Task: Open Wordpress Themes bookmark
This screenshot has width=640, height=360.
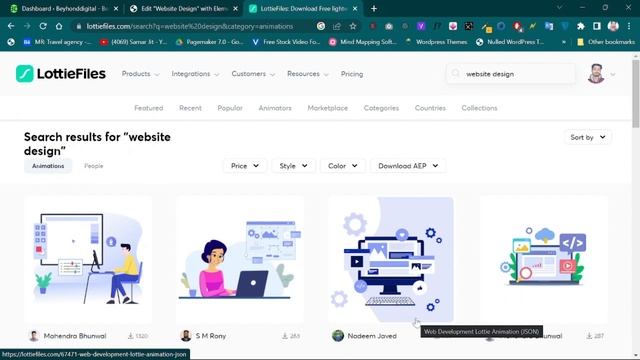Action: 436,42
